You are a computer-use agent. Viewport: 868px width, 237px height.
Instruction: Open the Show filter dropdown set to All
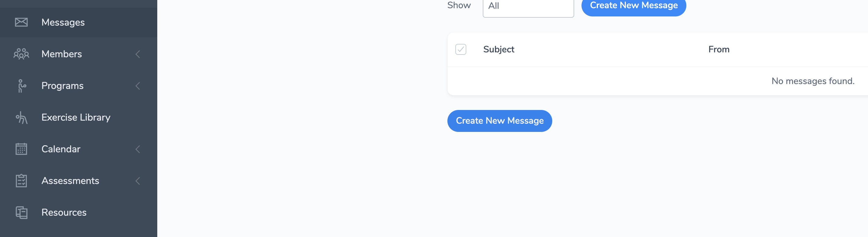point(528,6)
